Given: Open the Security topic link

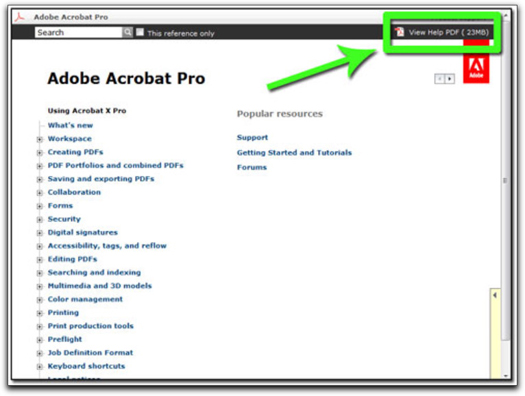Looking at the screenshot, I should (64, 219).
